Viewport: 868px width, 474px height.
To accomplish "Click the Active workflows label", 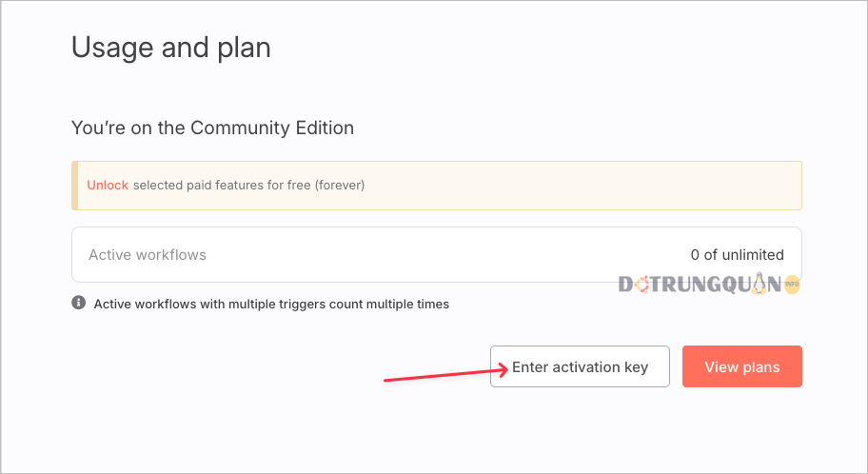I will pyautogui.click(x=148, y=255).
